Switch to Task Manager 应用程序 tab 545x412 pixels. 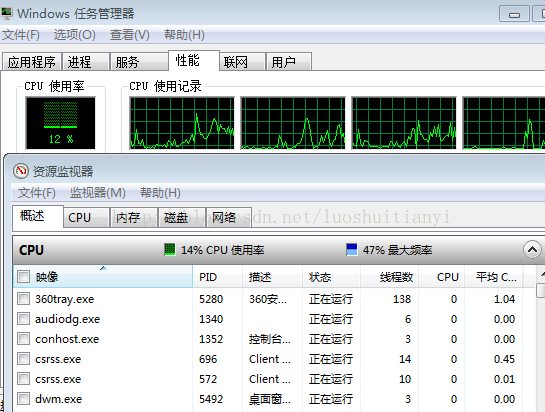pos(32,62)
